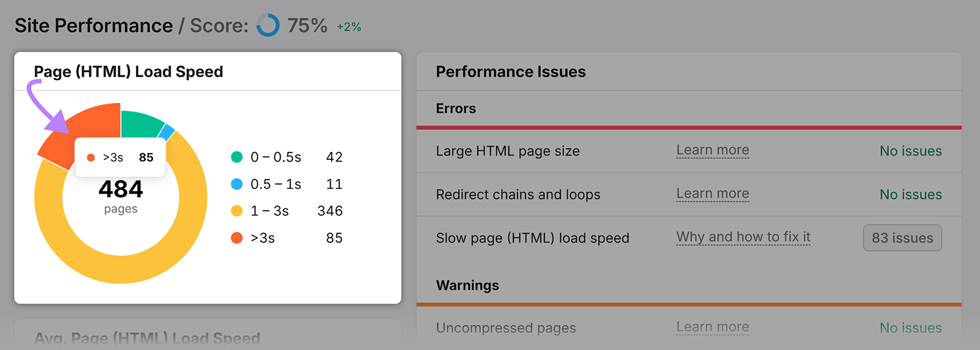Image resolution: width=980 pixels, height=350 pixels.
Task: Click the green 0–0.5s chart segment
Action: point(141,122)
